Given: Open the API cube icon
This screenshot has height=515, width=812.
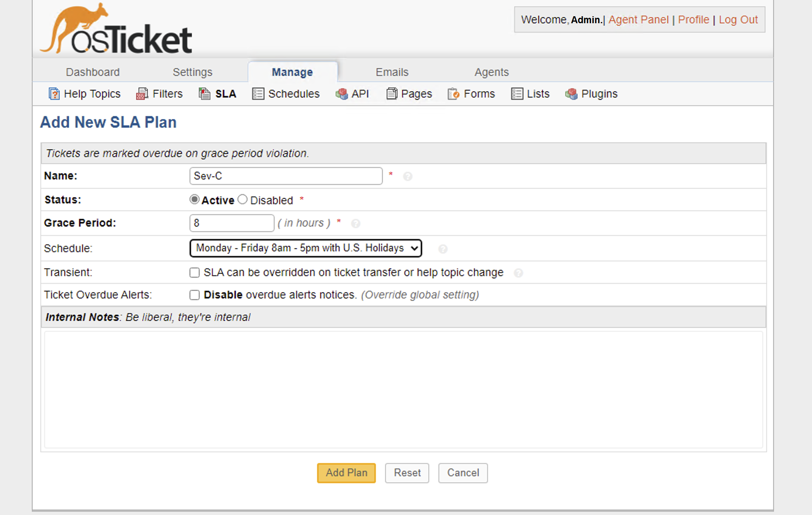Looking at the screenshot, I should pyautogui.click(x=341, y=94).
